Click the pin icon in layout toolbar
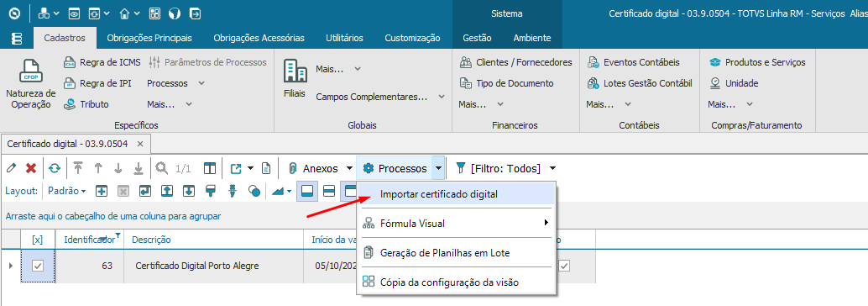Screen dimensions: 868x306 233,191
